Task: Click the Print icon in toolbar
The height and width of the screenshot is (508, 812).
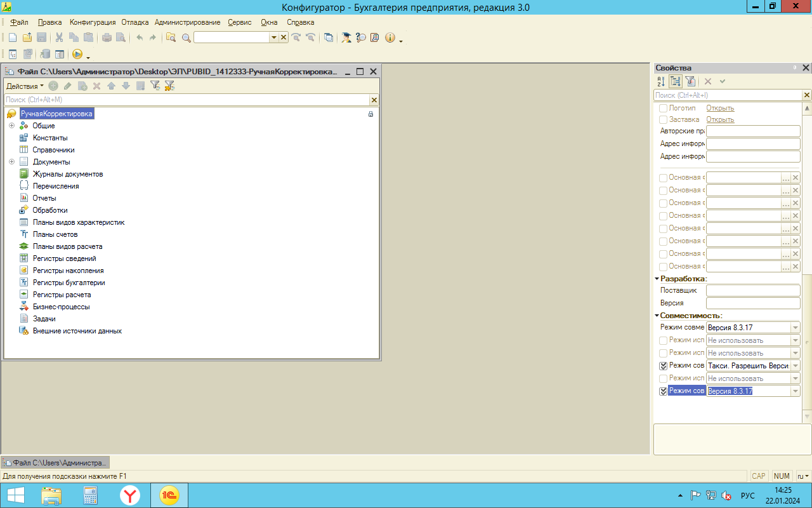Action: [107, 37]
